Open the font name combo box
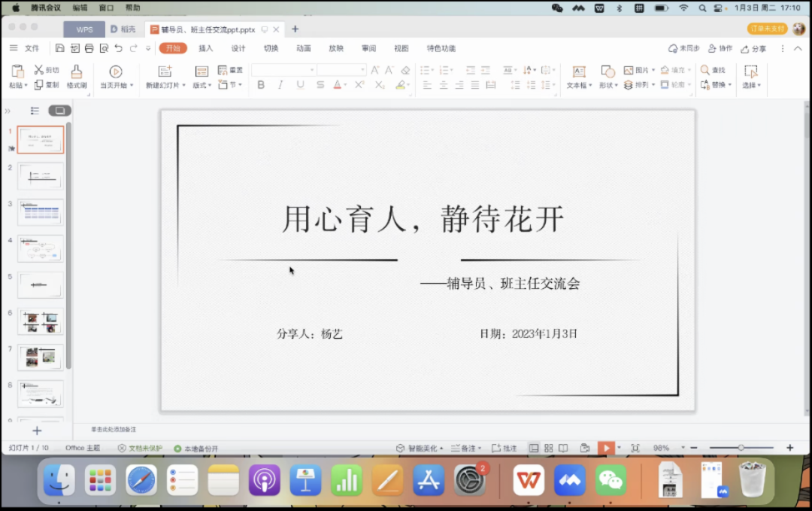 (283, 70)
